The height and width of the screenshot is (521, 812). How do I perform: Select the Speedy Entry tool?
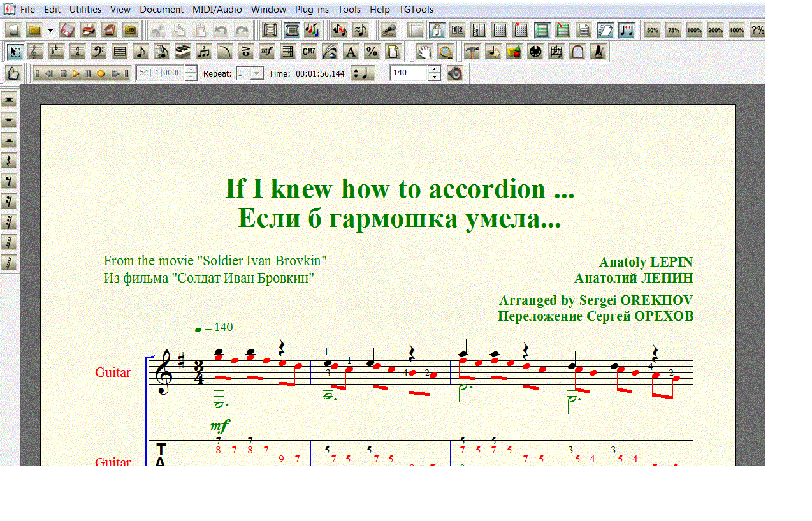161,52
